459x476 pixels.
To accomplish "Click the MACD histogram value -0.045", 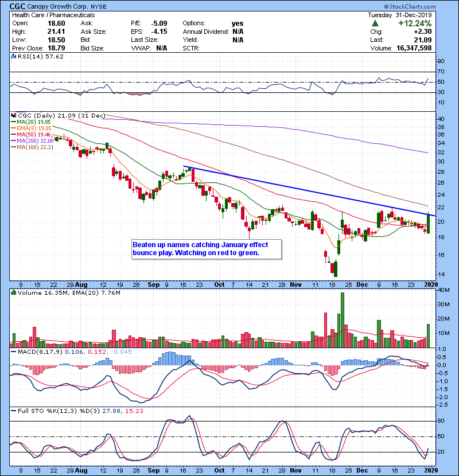I will 121,352.
